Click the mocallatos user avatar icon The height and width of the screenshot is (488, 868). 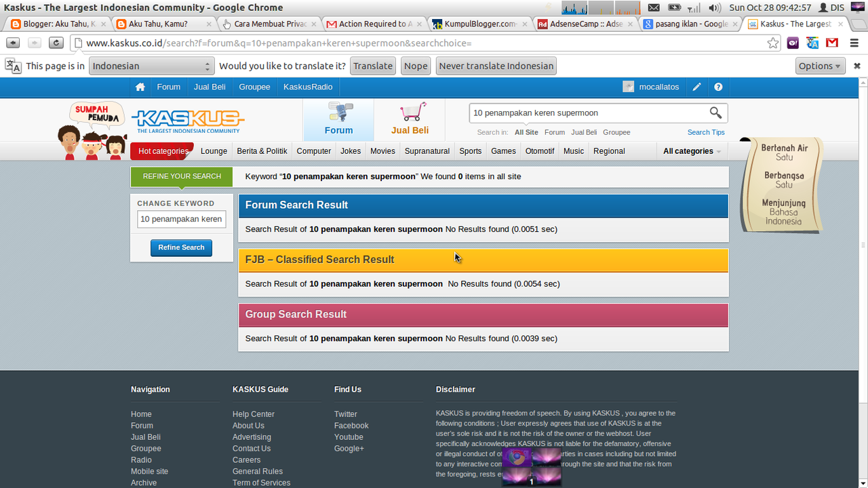[x=629, y=87]
